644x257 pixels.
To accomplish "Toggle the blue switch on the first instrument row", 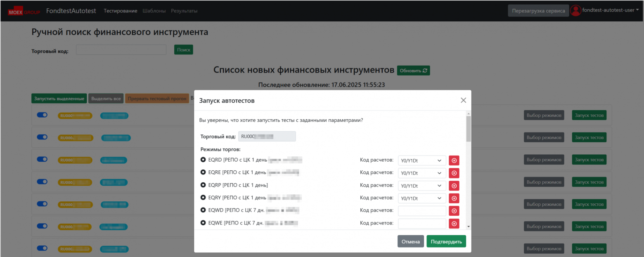I will point(42,115).
